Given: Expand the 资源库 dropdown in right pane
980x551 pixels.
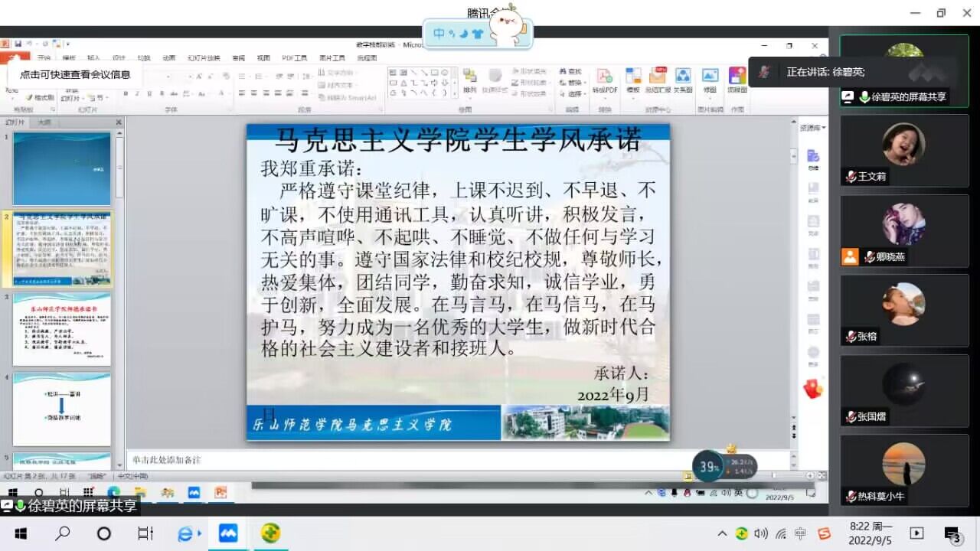Looking at the screenshot, I should tap(813, 128).
